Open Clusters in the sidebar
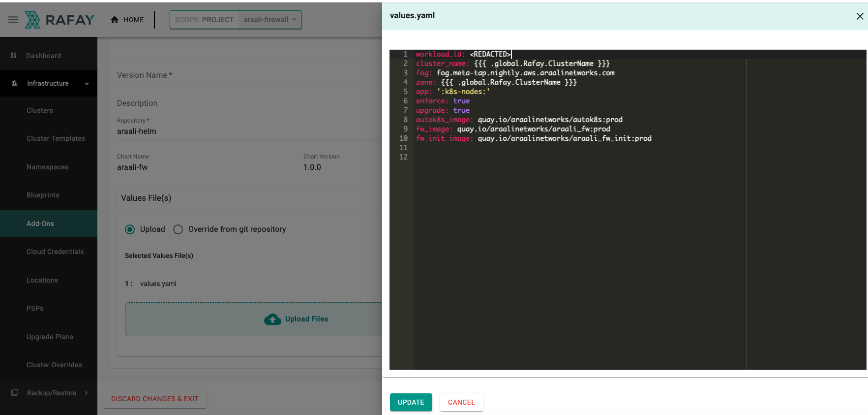The height and width of the screenshot is (415, 868). pyautogui.click(x=40, y=110)
